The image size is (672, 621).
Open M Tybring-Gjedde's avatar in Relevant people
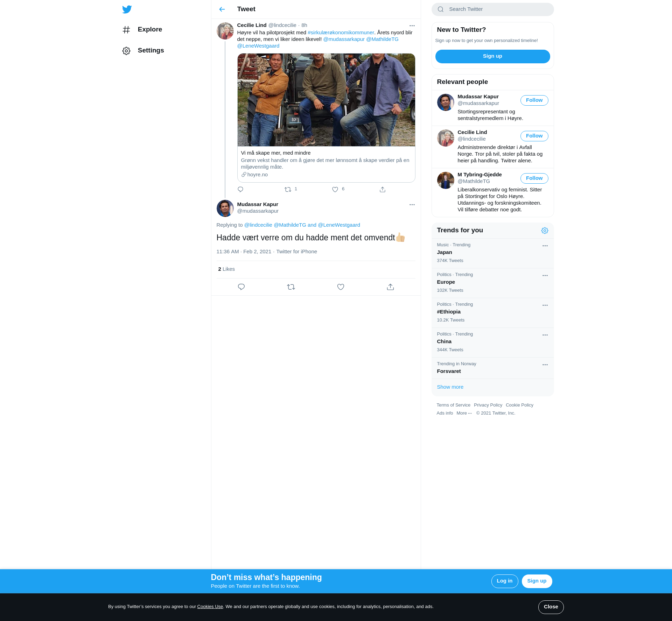[x=446, y=180]
